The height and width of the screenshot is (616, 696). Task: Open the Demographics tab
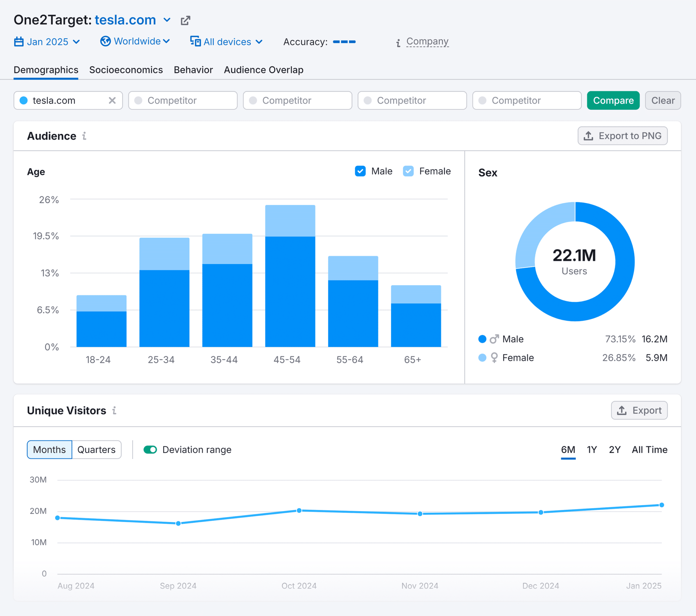(x=46, y=70)
